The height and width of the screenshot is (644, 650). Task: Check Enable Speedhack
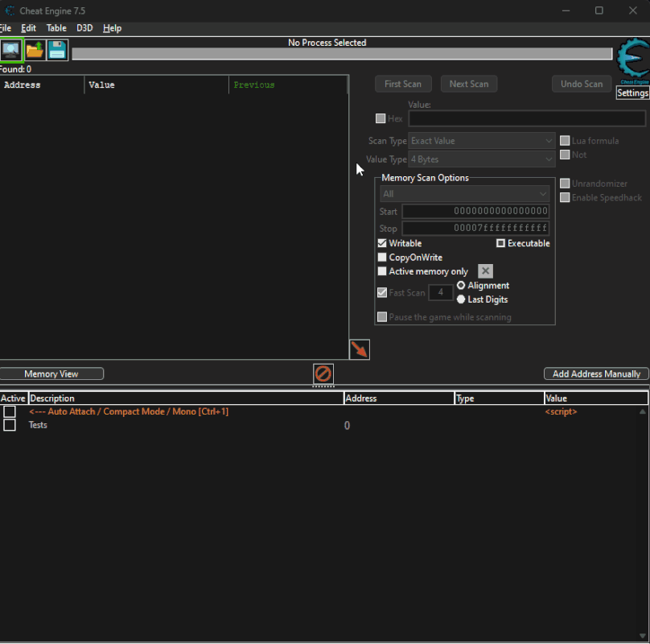pos(565,197)
